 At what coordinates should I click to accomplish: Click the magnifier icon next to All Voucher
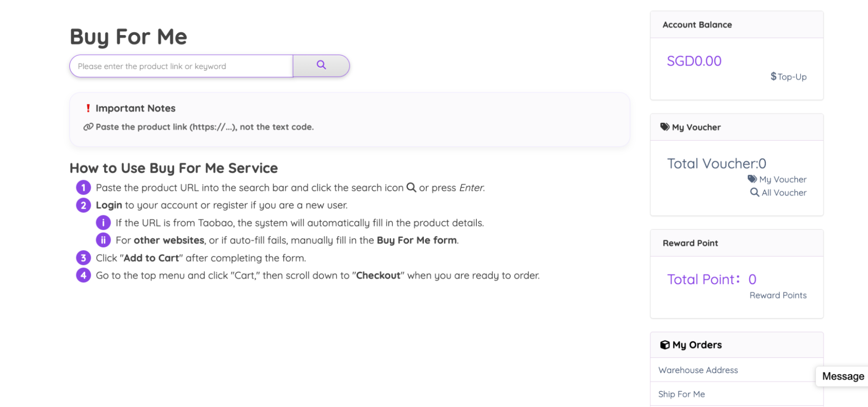755,192
